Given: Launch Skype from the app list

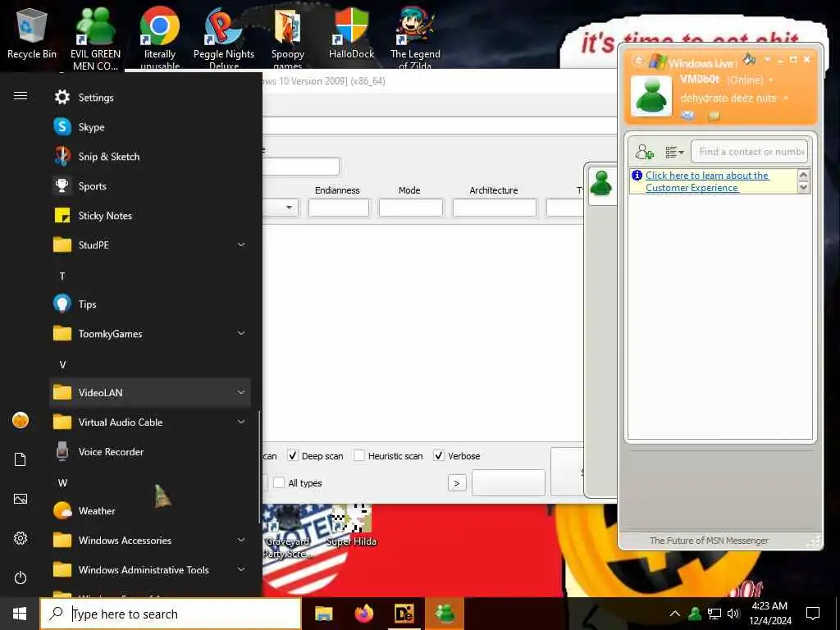Looking at the screenshot, I should [x=150, y=127].
